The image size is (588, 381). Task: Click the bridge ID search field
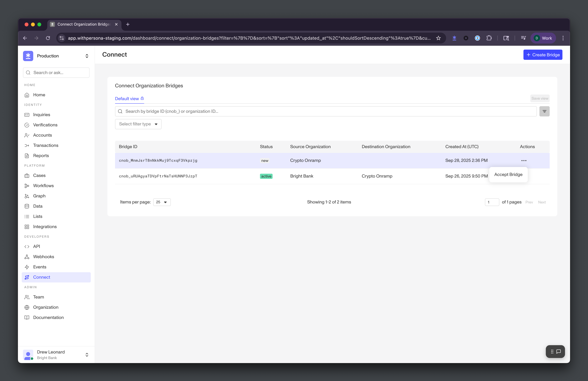326,111
